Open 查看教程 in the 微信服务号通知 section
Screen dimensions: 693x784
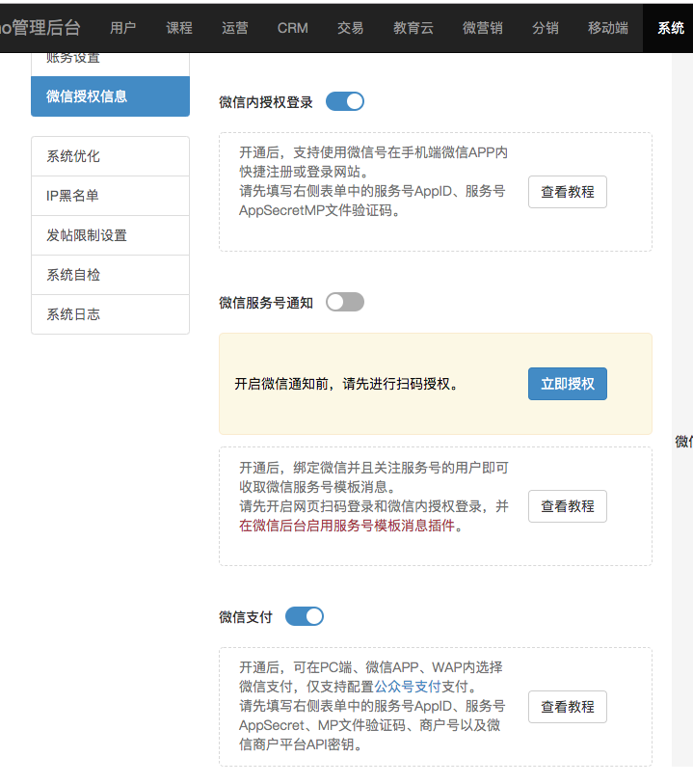point(567,506)
